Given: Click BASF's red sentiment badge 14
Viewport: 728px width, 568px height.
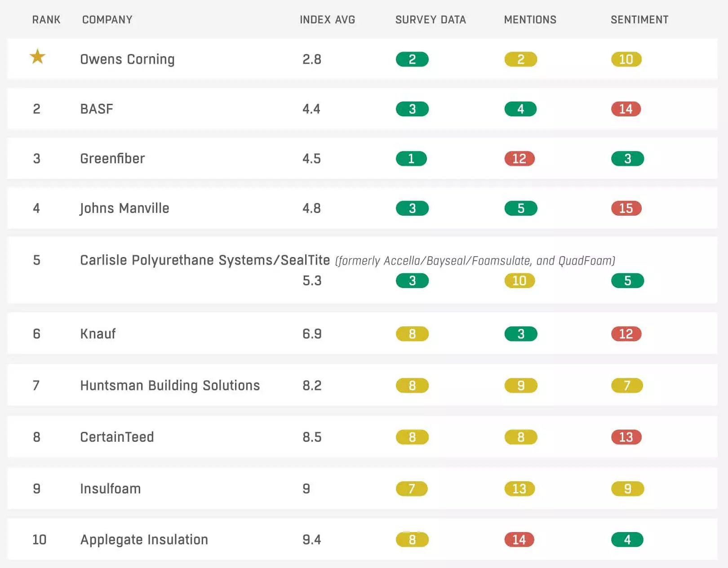Looking at the screenshot, I should [626, 109].
